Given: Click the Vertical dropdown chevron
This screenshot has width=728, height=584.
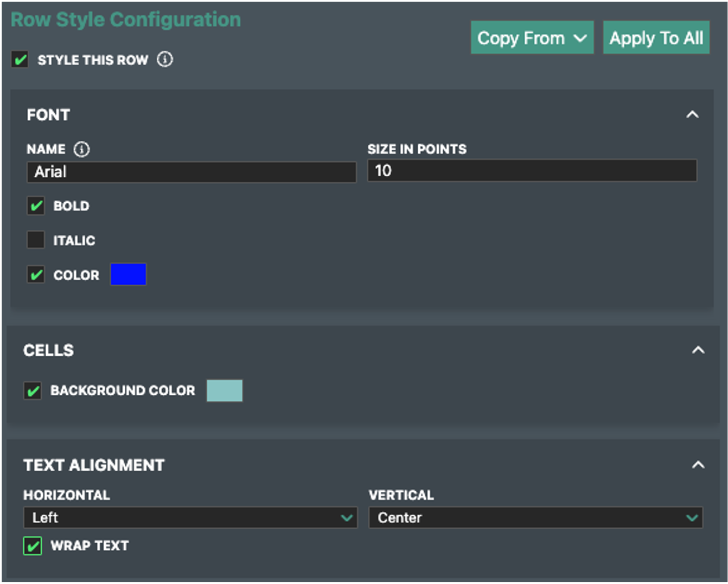Looking at the screenshot, I should 693,518.
